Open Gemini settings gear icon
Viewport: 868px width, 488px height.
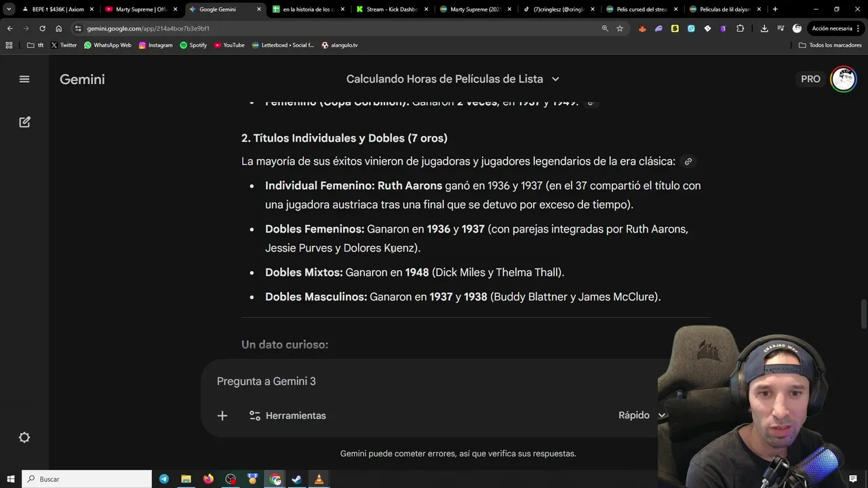coord(24,438)
